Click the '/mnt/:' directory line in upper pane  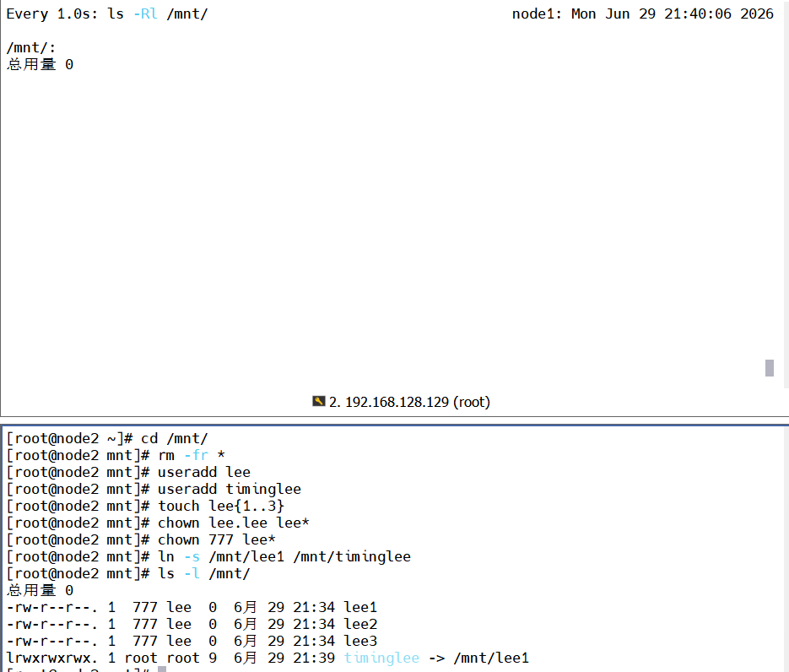[x=31, y=48]
